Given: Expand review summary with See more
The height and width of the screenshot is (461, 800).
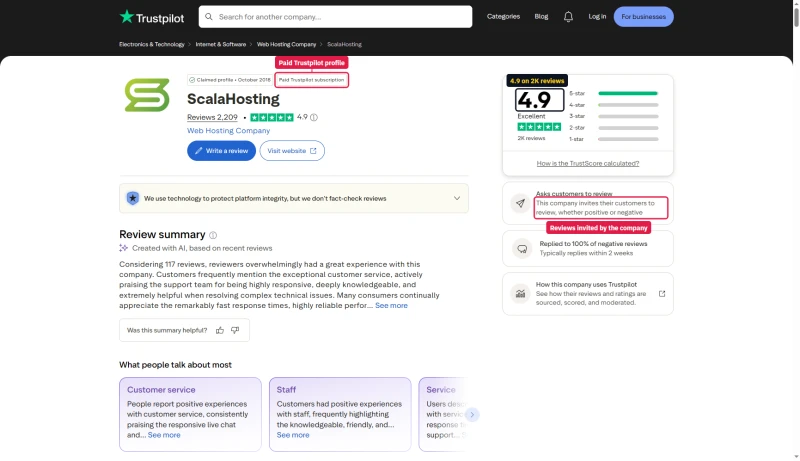Looking at the screenshot, I should pyautogui.click(x=391, y=305).
